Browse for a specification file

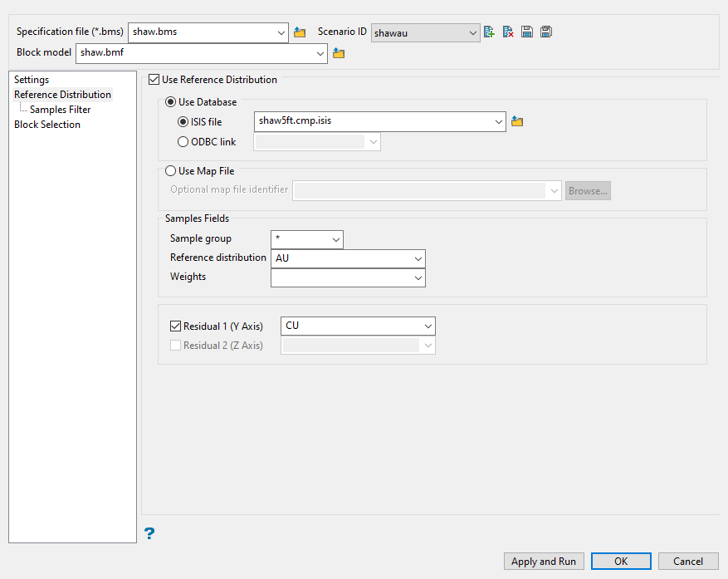300,32
